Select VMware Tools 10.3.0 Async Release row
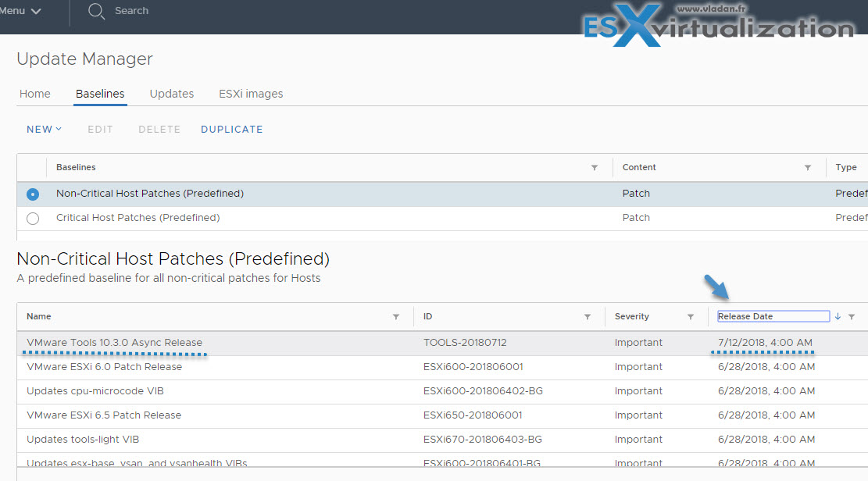Image resolution: width=868 pixels, height=481 pixels. (442, 343)
